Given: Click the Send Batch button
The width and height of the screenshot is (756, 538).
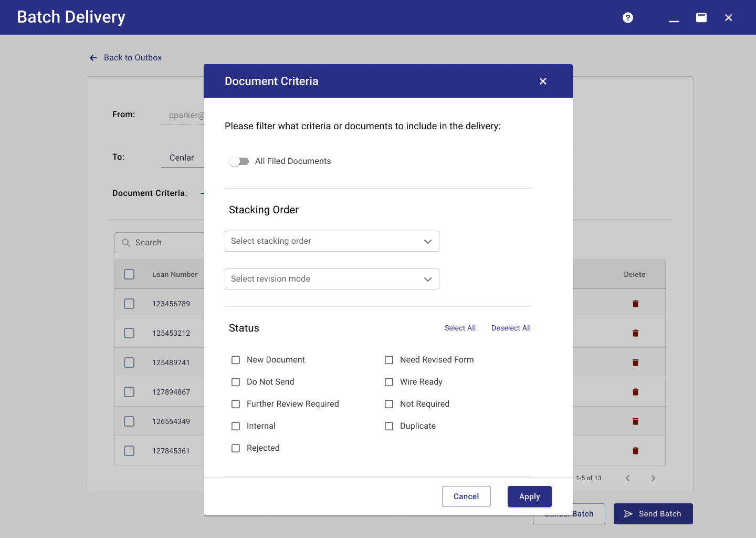Looking at the screenshot, I should click(x=653, y=514).
